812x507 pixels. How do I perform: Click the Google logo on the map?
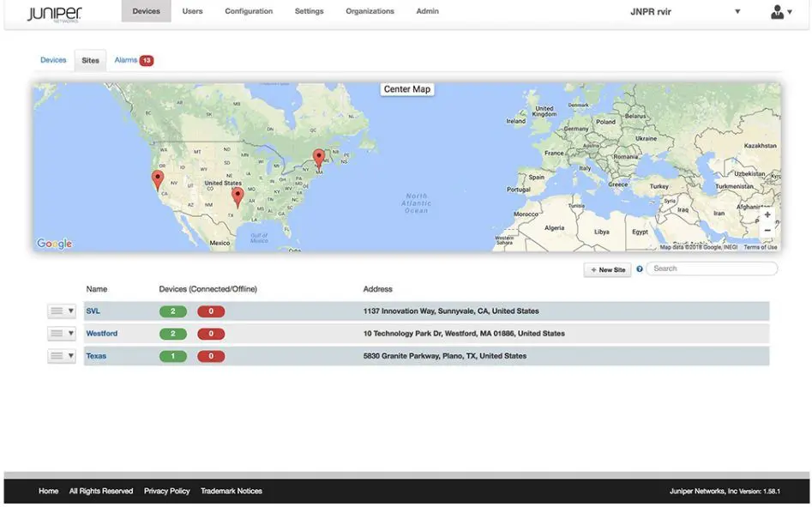53,243
